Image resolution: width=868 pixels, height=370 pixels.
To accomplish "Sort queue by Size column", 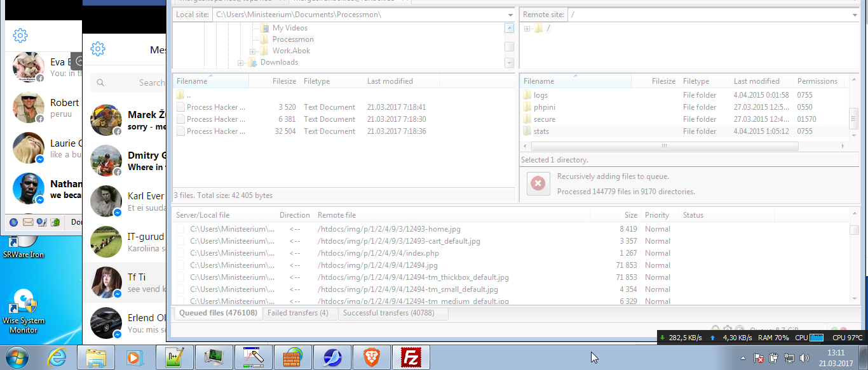I will [615, 215].
